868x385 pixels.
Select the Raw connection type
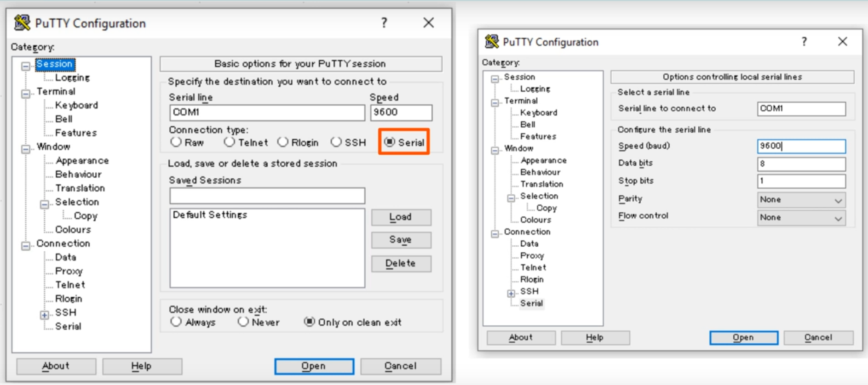tap(176, 142)
